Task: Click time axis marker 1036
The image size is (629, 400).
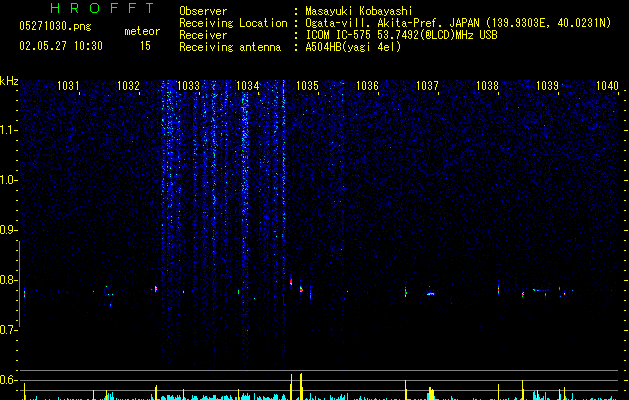Action: coord(367,86)
